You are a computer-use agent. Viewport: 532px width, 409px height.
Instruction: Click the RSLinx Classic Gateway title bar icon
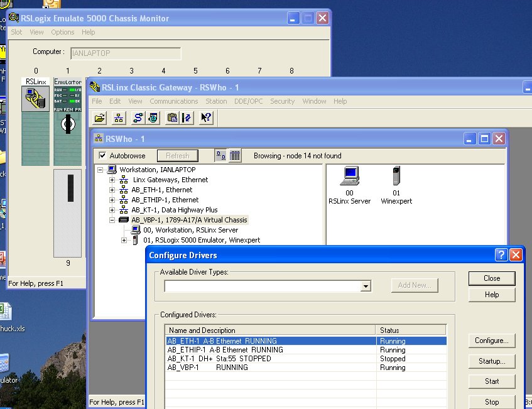coord(95,87)
